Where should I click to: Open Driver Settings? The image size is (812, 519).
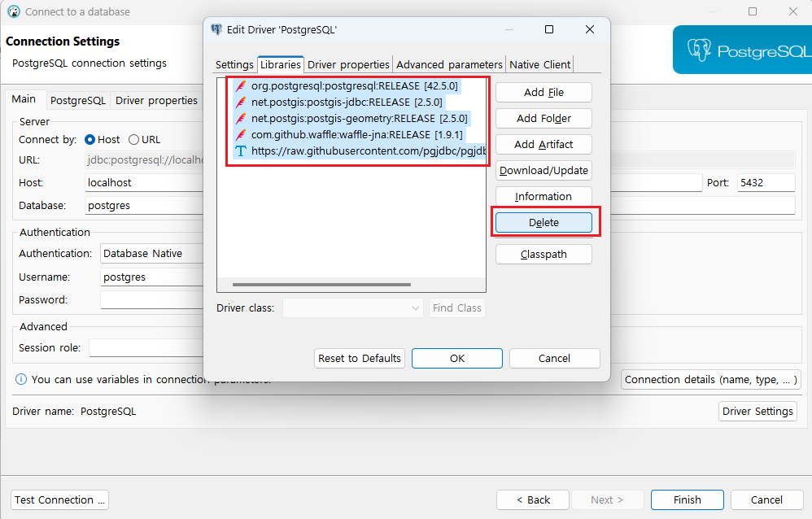(x=757, y=412)
